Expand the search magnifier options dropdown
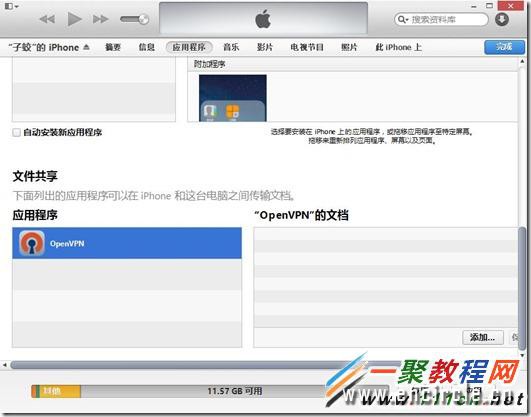This screenshot has width=531, height=417. coord(403,19)
